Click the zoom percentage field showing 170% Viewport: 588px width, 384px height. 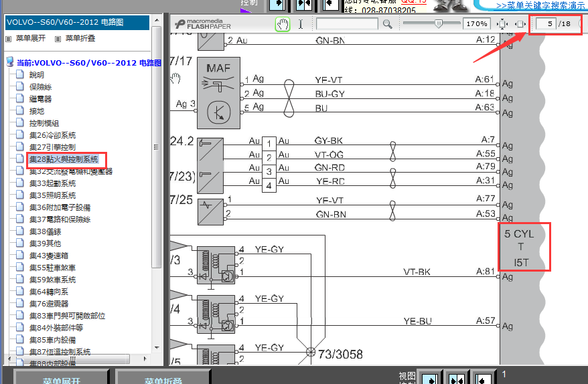476,24
